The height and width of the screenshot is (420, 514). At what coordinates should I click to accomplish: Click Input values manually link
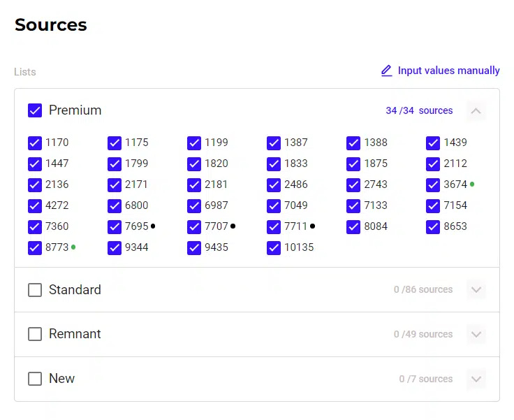click(448, 71)
